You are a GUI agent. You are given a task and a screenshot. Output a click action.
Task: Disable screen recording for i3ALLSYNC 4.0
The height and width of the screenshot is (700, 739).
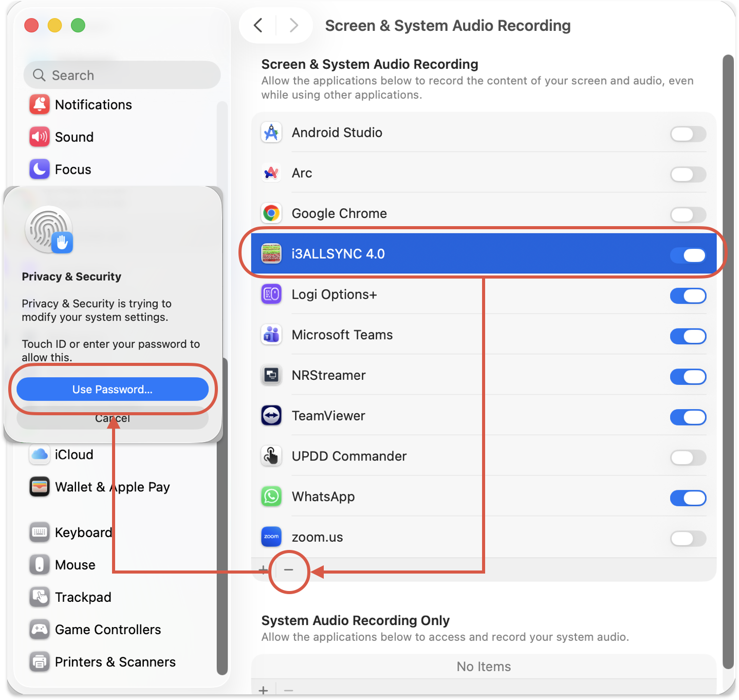click(688, 255)
